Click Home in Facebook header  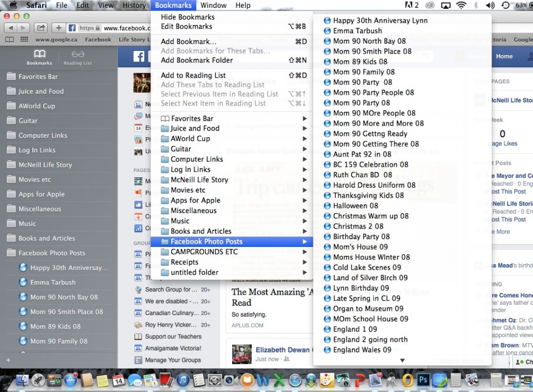pos(504,56)
